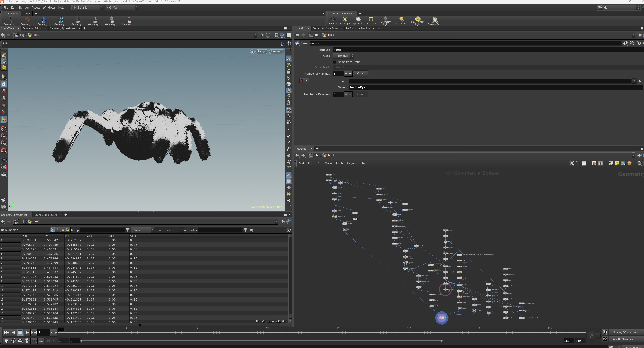
Task: Toggle the real-time playback clock icon
Action: pyautogui.click(x=27, y=341)
